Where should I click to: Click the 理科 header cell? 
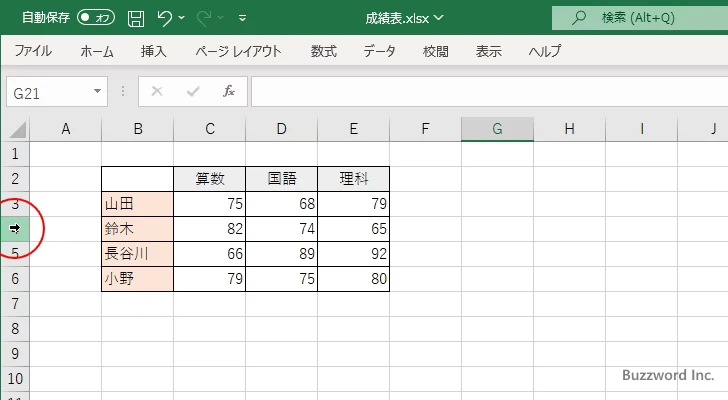click(353, 179)
